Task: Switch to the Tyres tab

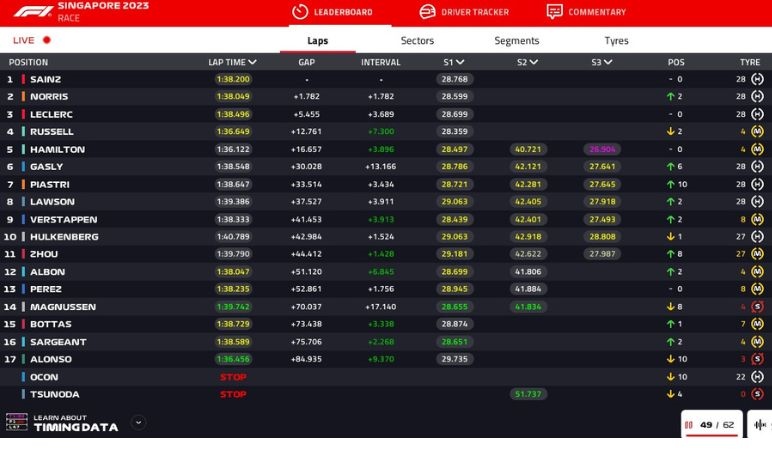Action: coord(616,41)
